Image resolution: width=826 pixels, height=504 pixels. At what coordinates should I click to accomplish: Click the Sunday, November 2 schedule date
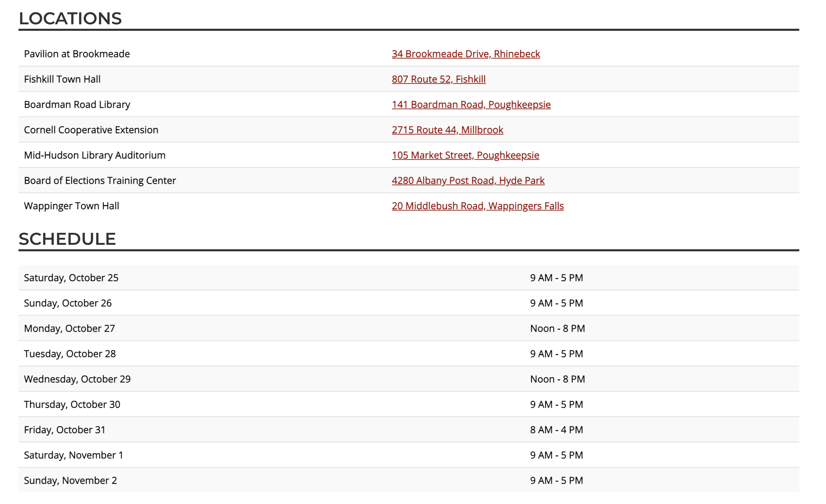click(x=70, y=480)
